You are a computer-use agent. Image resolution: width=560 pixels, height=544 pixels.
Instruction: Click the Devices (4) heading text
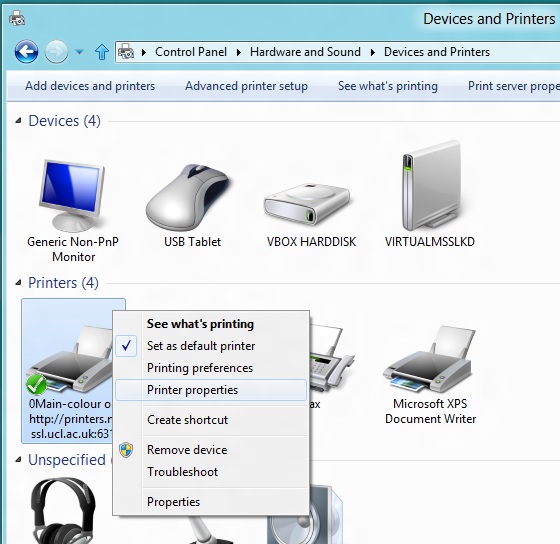coord(65,121)
